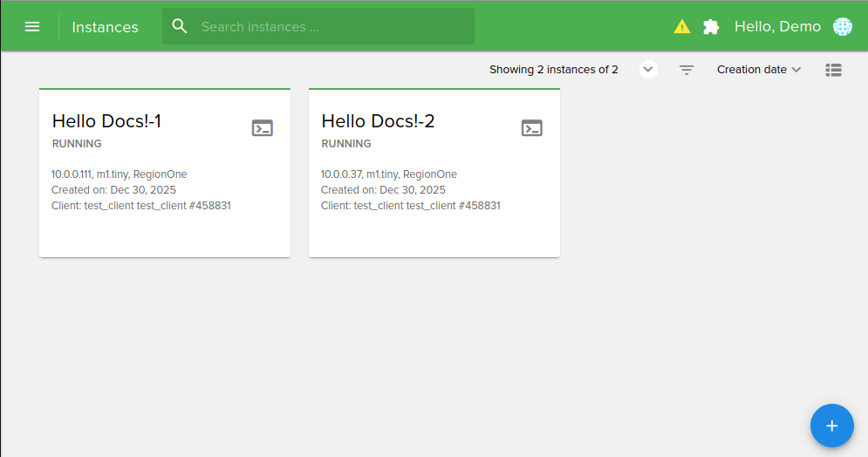Open the plugins puzzle piece icon
Viewport: 868px width, 457px height.
pos(711,26)
